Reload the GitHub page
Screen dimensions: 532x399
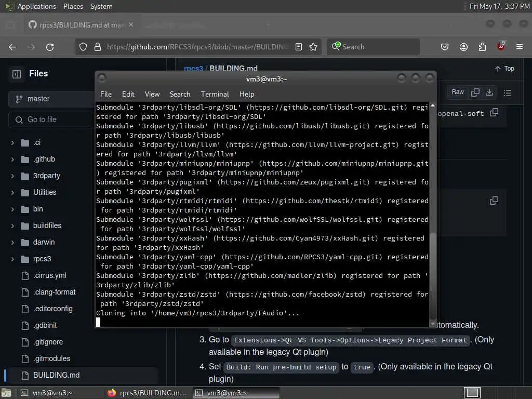point(50,47)
